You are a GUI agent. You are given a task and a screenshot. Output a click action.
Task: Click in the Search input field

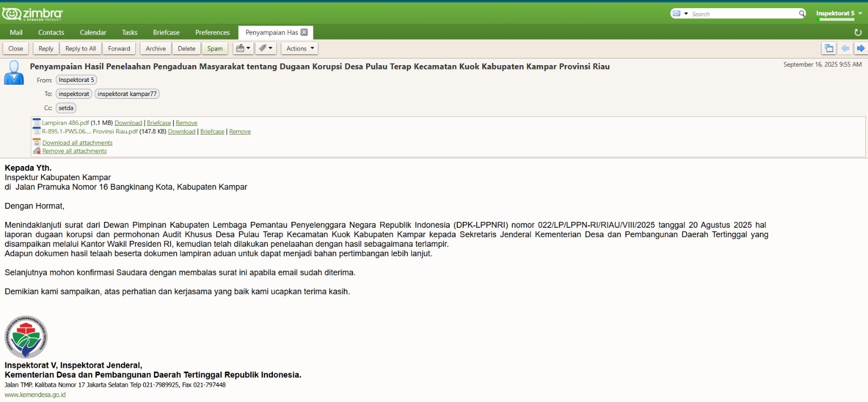[x=743, y=14]
